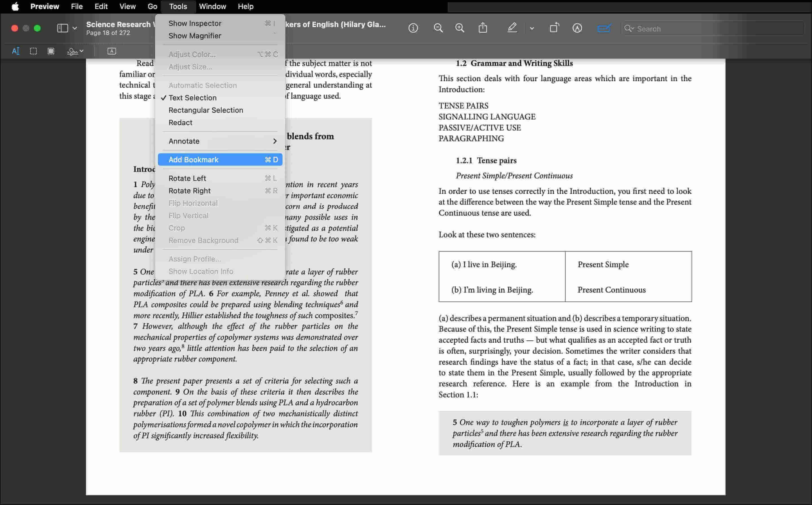
Task: Select the Text Selection tool in the markup bar
Action: tap(16, 51)
